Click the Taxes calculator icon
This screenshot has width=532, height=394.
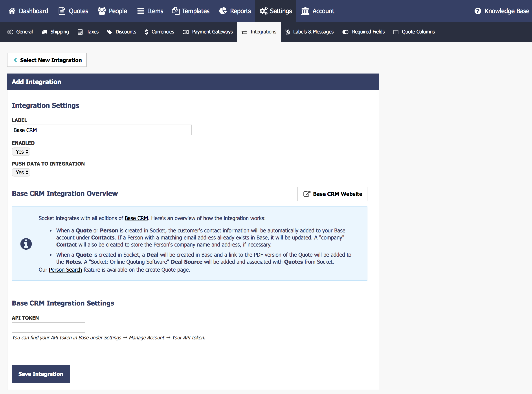point(80,32)
